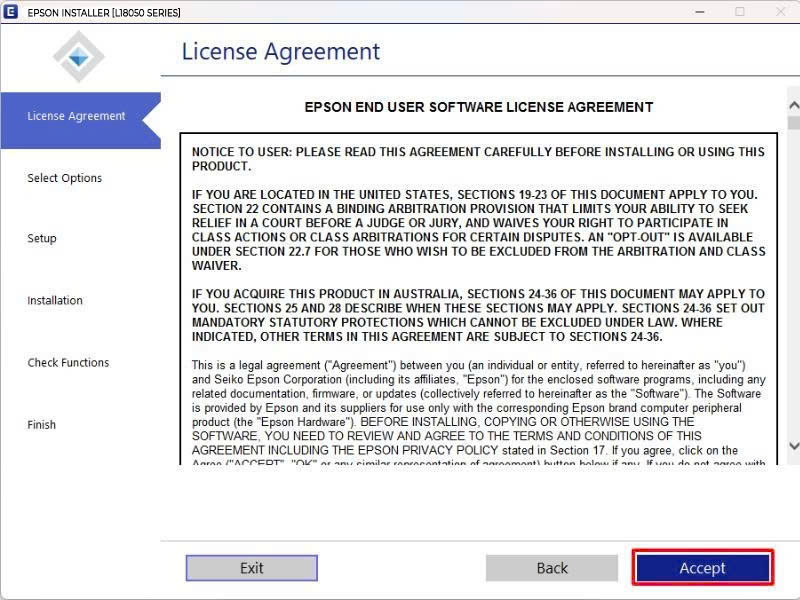The image size is (800, 600).
Task: Click 'This is a legal agreement' paragraph
Action: tap(479, 413)
